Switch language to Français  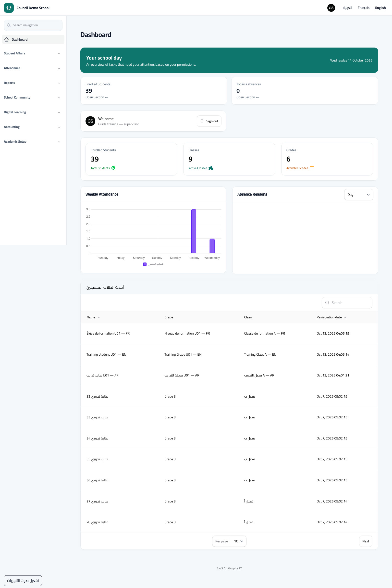click(364, 8)
